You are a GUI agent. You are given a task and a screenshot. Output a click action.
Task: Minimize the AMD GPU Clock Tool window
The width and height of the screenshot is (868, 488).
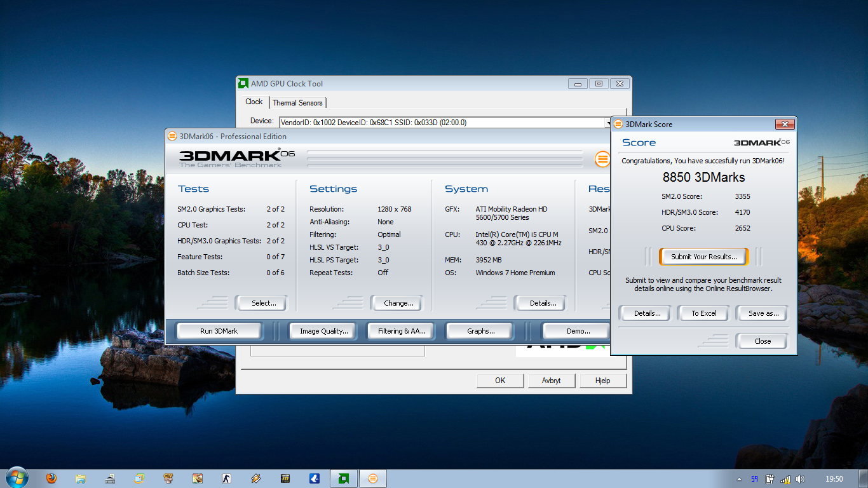pyautogui.click(x=578, y=83)
